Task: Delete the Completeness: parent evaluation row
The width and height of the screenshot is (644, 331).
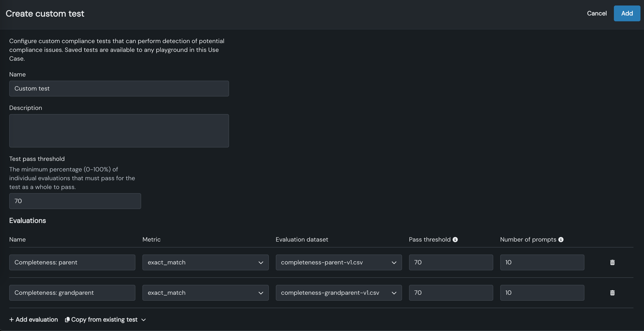Action: point(612,262)
